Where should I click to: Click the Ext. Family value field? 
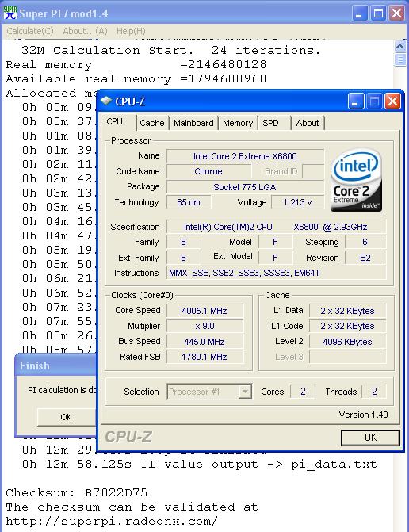point(183,258)
